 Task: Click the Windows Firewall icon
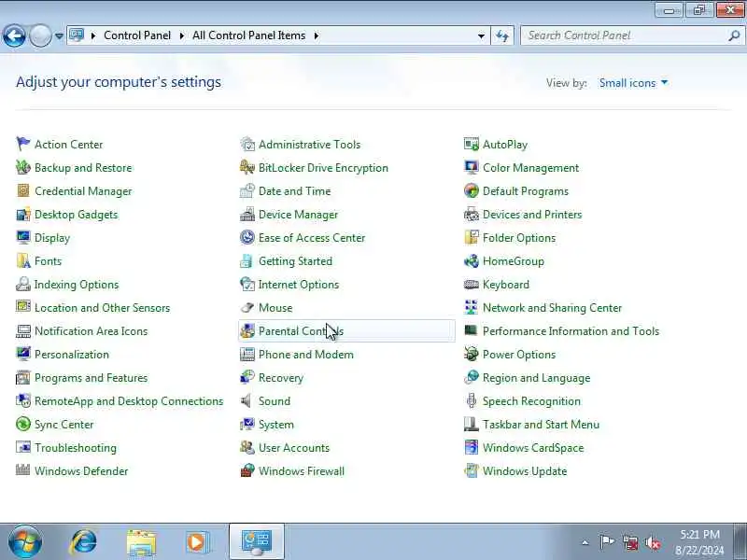[247, 470]
